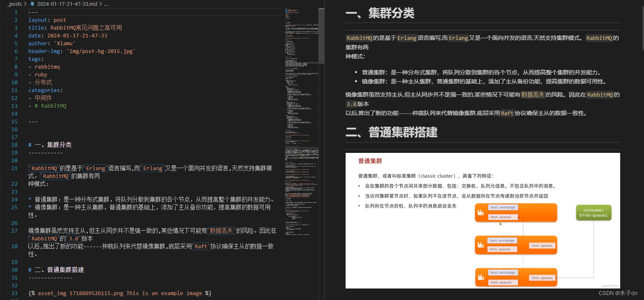Click the '# 一、集群分类' heading in editor
The height and width of the screenshot is (300, 644).
50,145
